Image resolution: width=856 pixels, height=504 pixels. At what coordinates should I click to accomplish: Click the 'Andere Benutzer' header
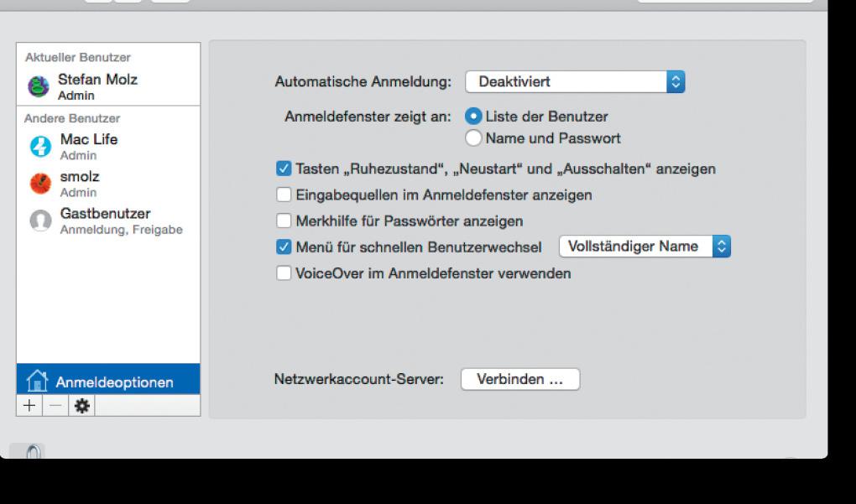tap(72, 118)
